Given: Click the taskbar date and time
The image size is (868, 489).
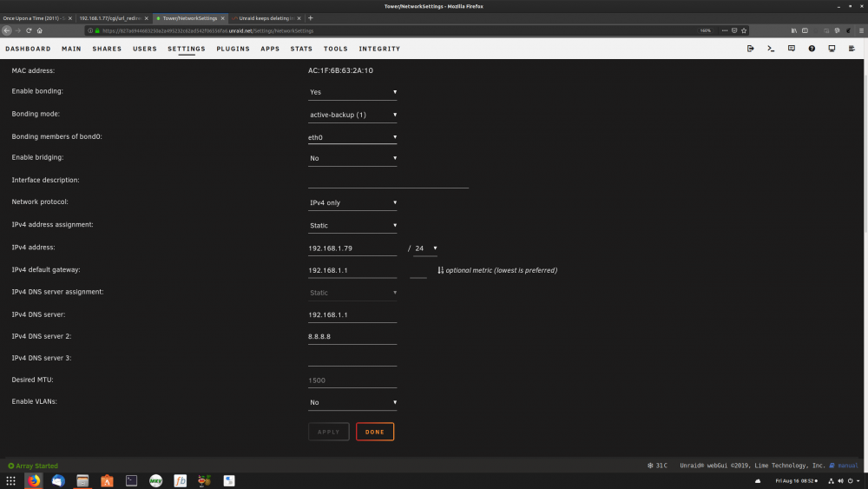Looking at the screenshot, I should pyautogui.click(x=795, y=480).
